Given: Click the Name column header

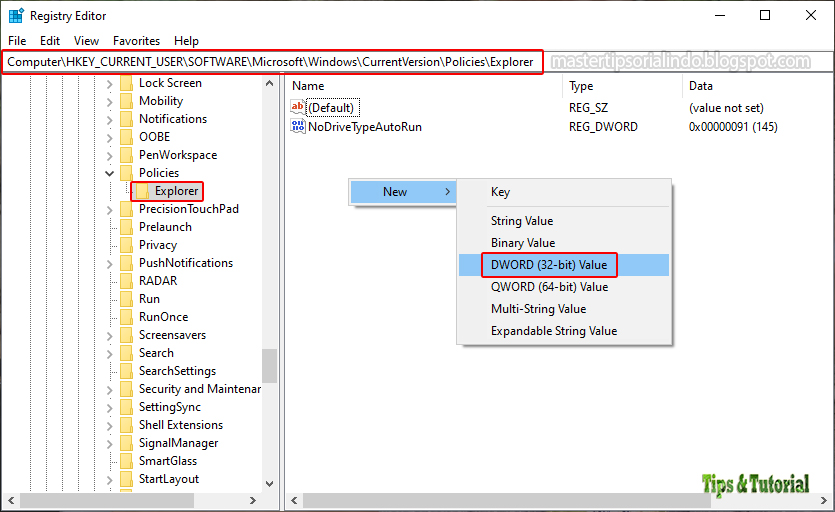Looking at the screenshot, I should [425, 86].
